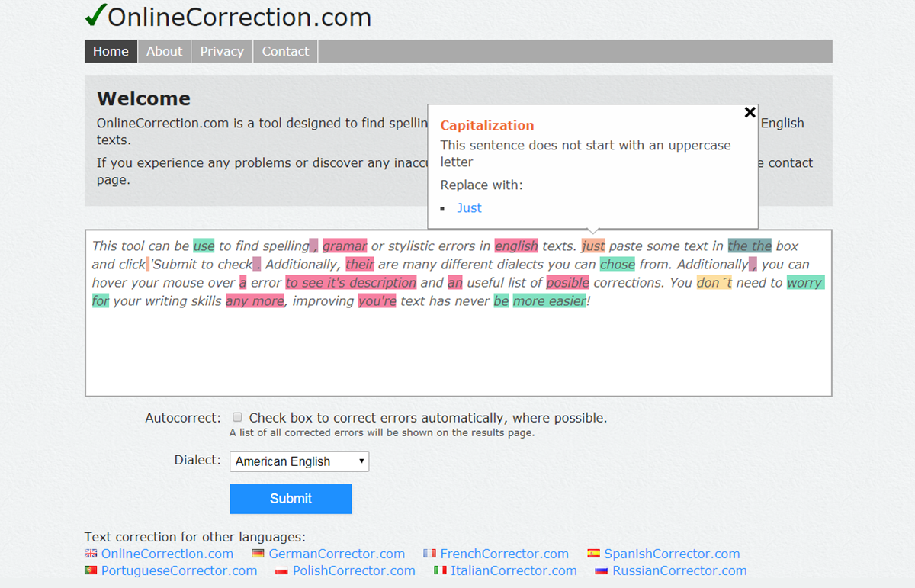Open the GermanCorrector.com link
This screenshot has height=588, width=915.
click(336, 554)
